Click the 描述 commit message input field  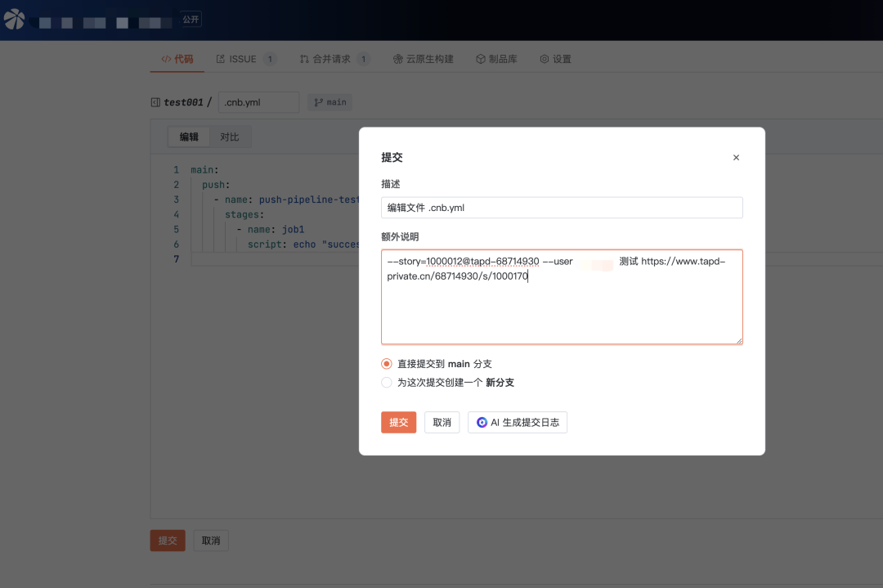point(562,208)
